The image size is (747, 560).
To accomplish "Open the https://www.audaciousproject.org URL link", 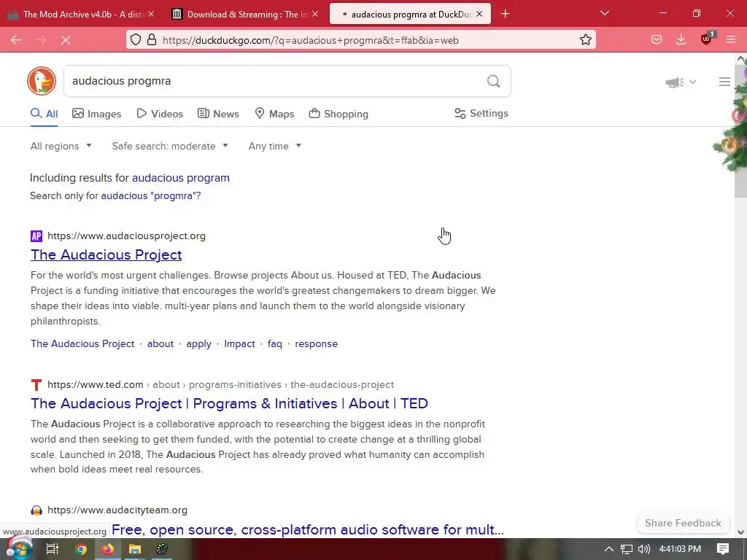I will [126, 236].
